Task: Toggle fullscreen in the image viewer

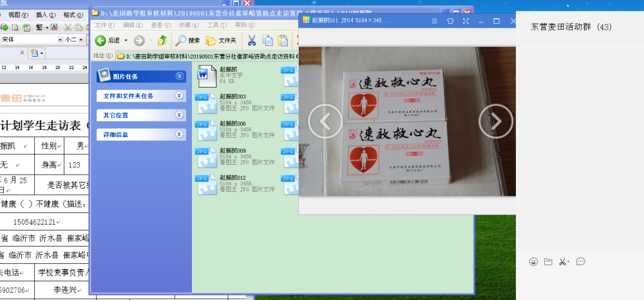Action: click(466, 21)
